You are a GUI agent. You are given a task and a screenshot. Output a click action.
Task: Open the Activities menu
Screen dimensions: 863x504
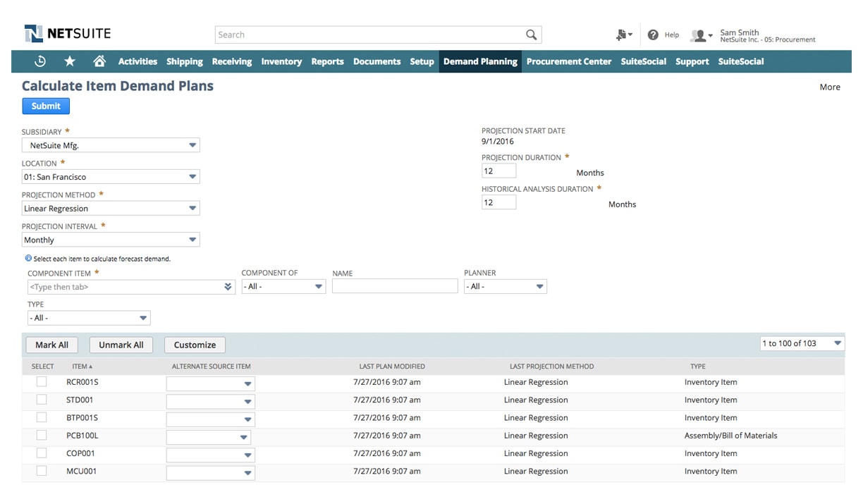point(137,61)
